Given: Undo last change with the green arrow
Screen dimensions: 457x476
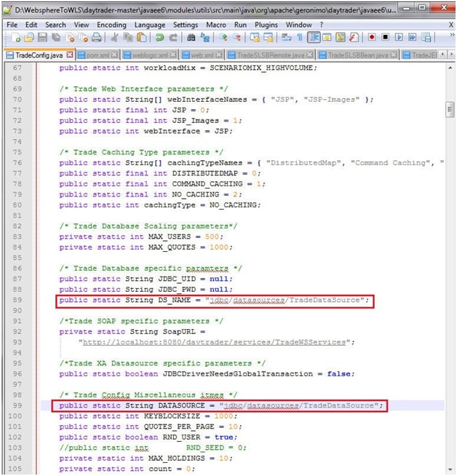Looking at the screenshot, I should (159, 37).
